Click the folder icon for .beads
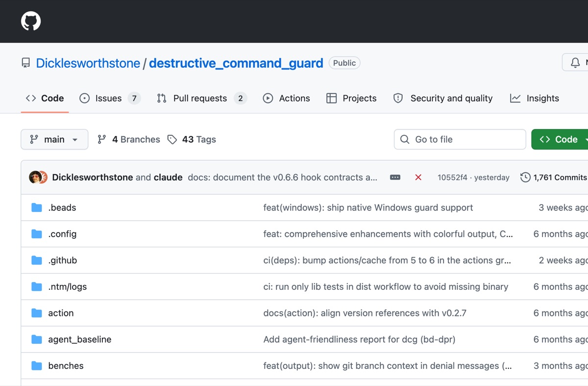 tap(37, 207)
